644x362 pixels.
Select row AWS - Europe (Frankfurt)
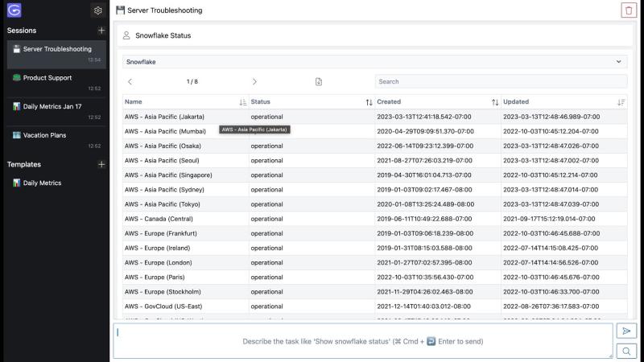[x=374, y=233]
